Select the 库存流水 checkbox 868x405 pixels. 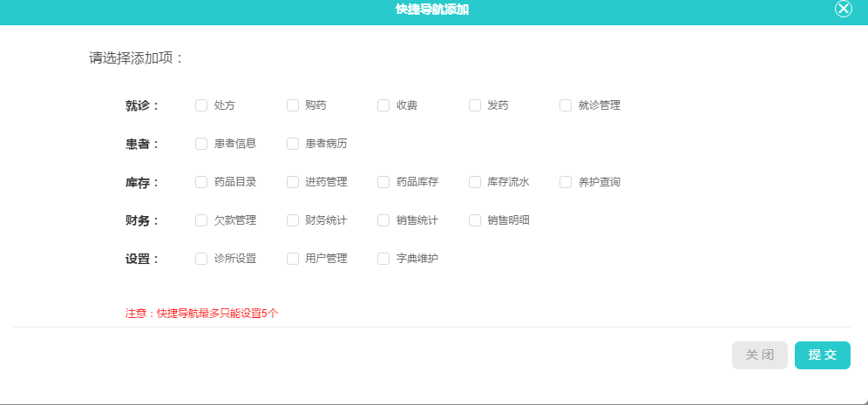[474, 182]
